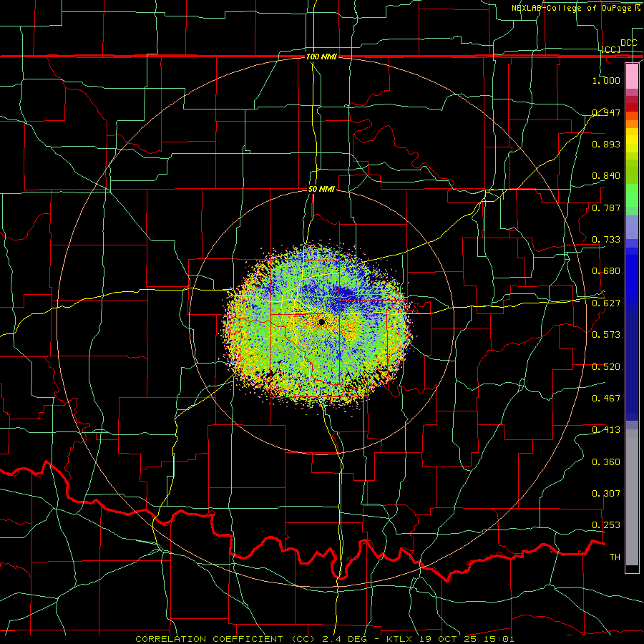Click the 1.000 scale value
Viewport: 644px width, 644px height.
[x=606, y=80]
